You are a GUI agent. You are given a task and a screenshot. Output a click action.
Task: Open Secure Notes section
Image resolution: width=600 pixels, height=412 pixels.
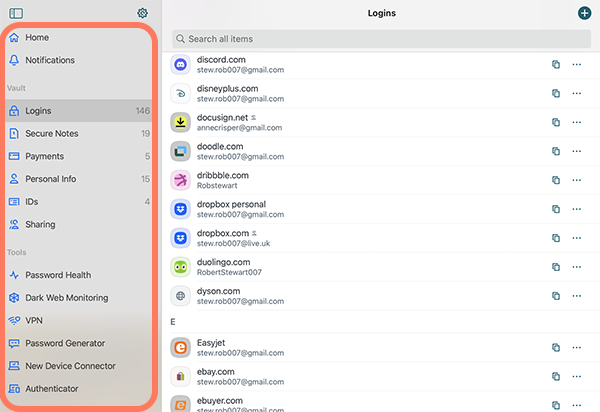click(78, 134)
